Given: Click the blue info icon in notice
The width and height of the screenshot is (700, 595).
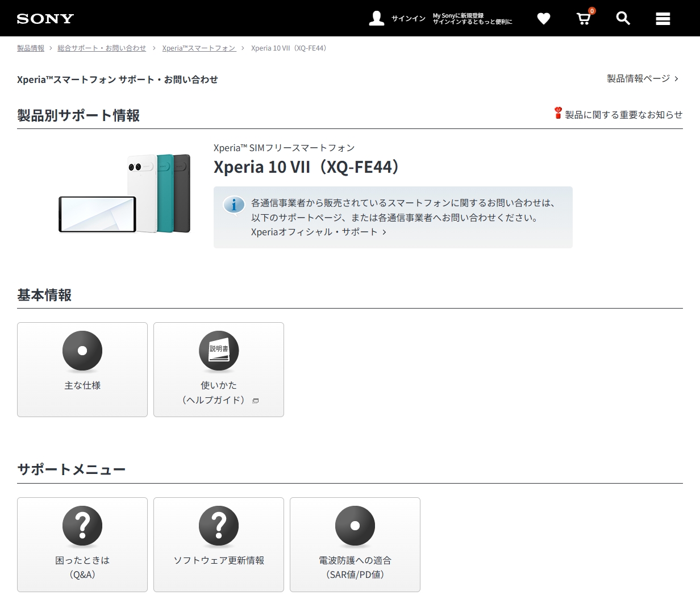Looking at the screenshot, I should [234, 205].
